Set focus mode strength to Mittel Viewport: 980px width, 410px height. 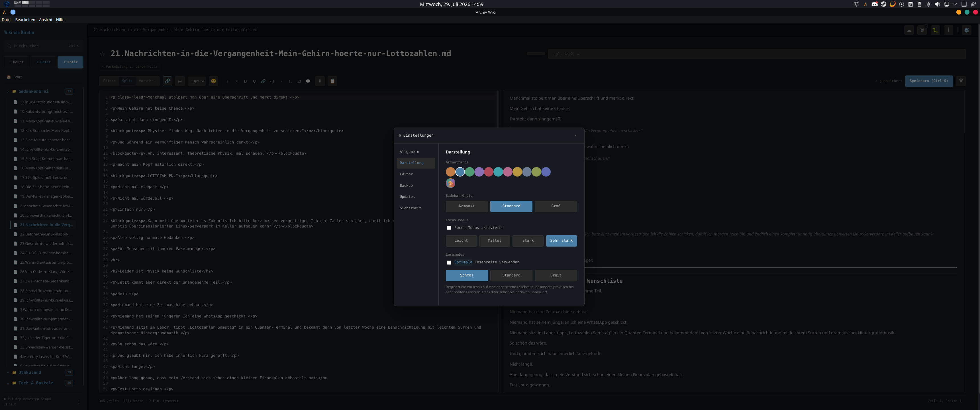point(495,241)
